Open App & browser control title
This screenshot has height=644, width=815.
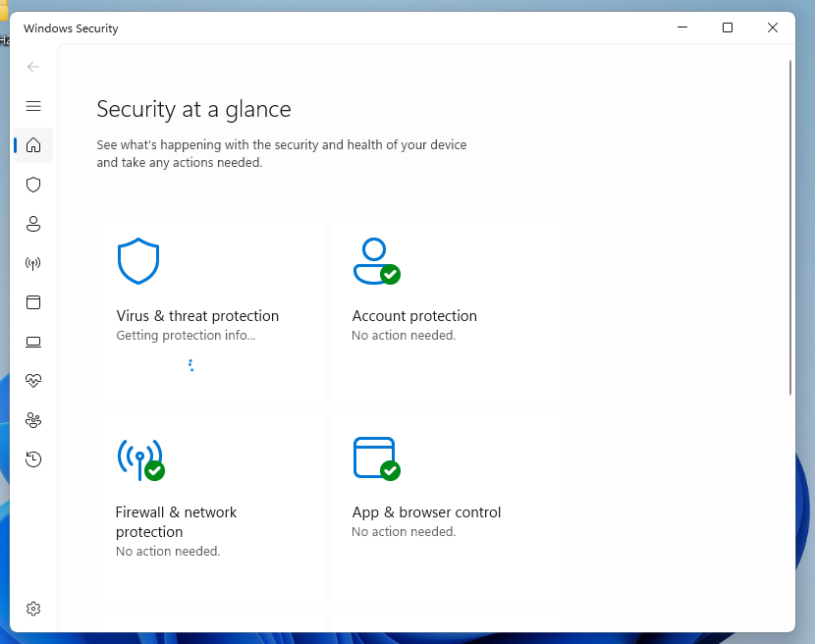[426, 512]
